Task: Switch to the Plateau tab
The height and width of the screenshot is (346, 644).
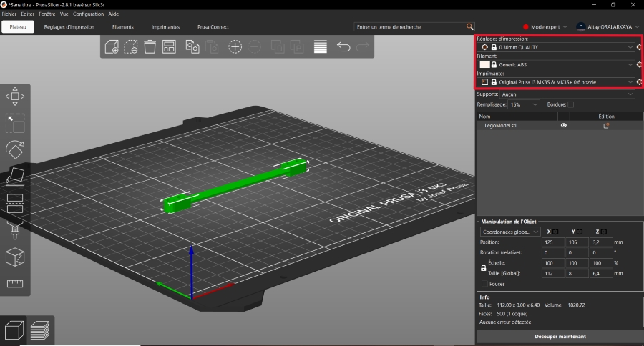Action: tap(18, 26)
